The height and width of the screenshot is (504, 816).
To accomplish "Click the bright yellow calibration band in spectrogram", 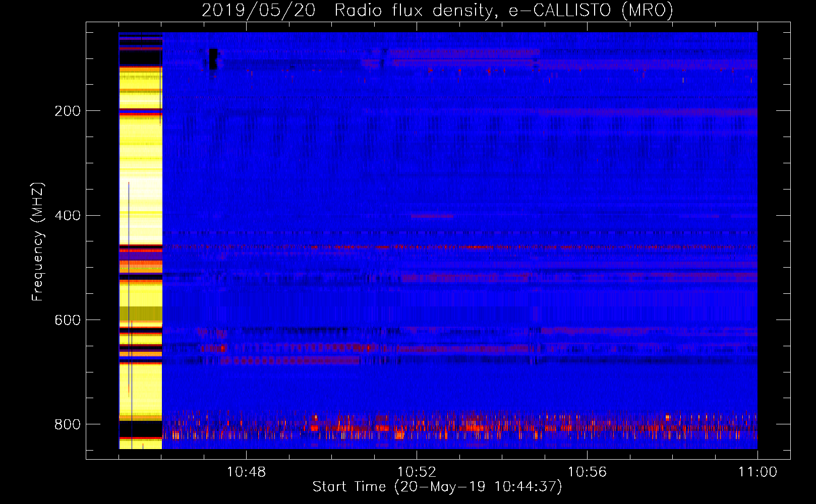I will coord(141,241).
